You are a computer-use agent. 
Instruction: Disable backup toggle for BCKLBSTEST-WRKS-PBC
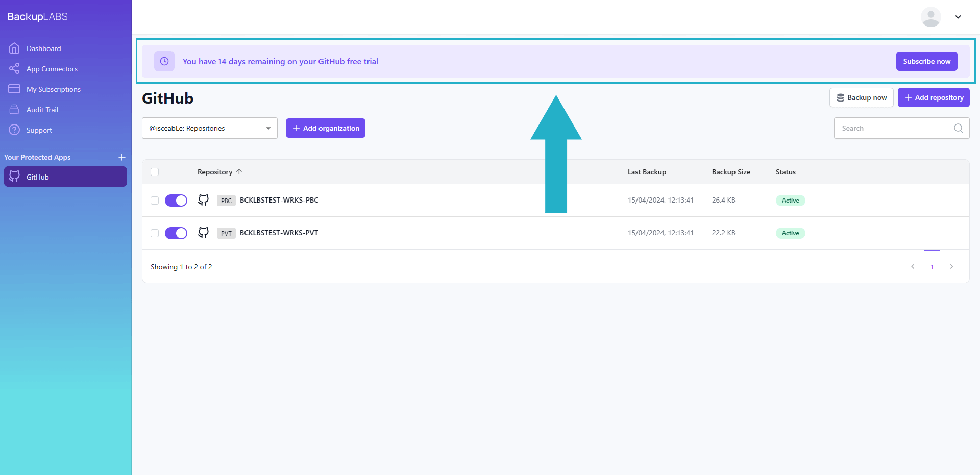(176, 201)
